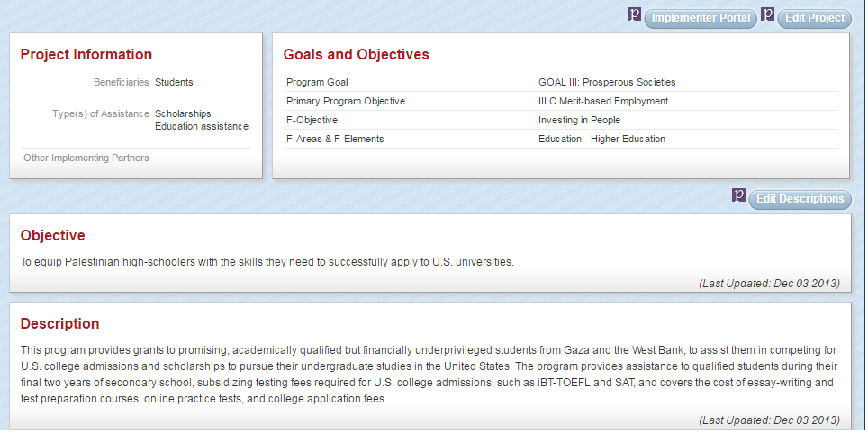This screenshot has height=434, width=868.
Task: Click the Education assistance type
Action: [201, 126]
